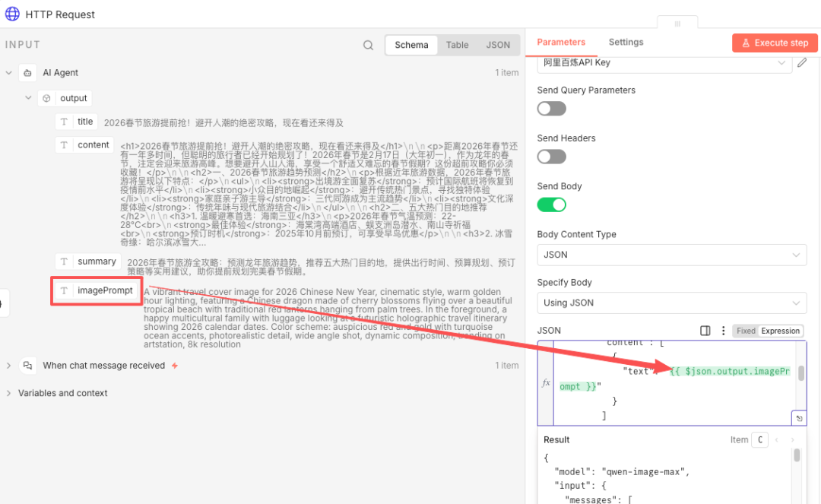Image resolution: width=821 pixels, height=504 pixels.
Task: Open the Body Content Type dropdown
Action: coord(671,255)
